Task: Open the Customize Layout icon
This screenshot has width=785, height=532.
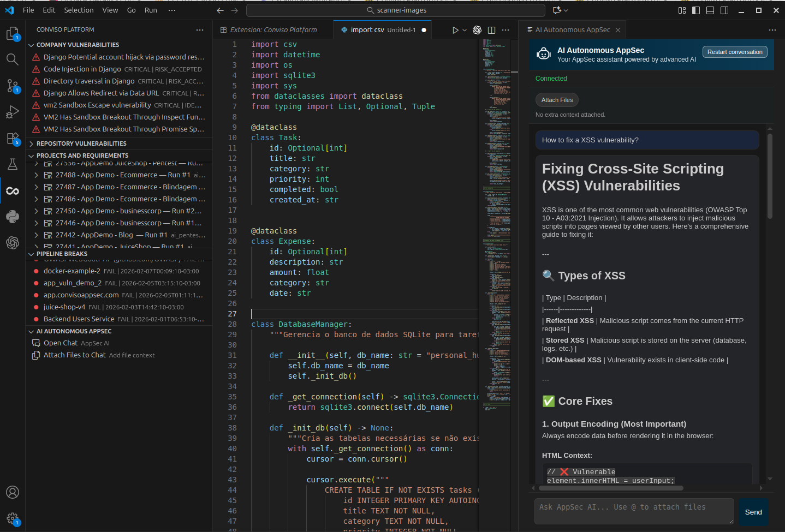Action: coord(682,10)
